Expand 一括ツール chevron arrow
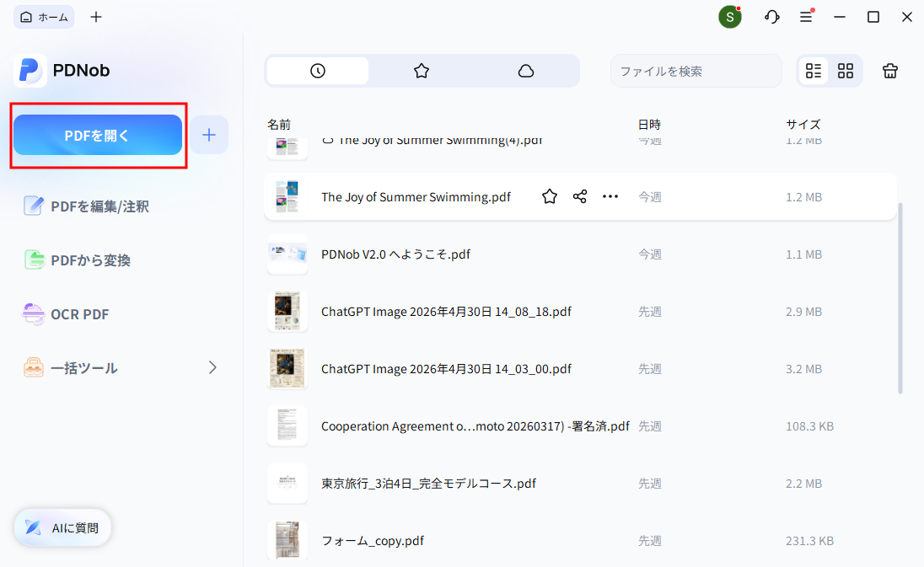 pos(212,367)
